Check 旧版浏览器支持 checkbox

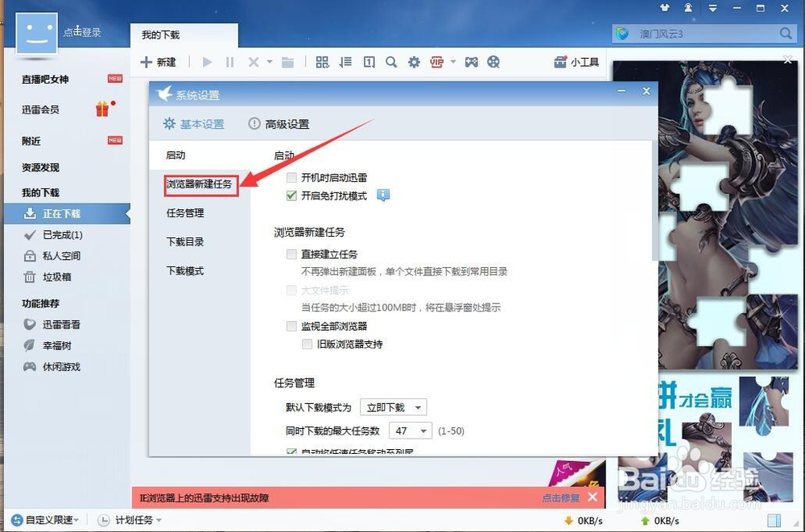pyautogui.click(x=307, y=344)
